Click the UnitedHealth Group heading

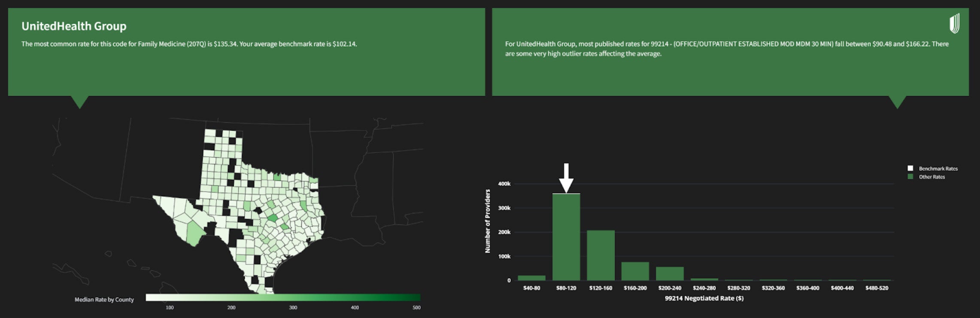tap(74, 26)
